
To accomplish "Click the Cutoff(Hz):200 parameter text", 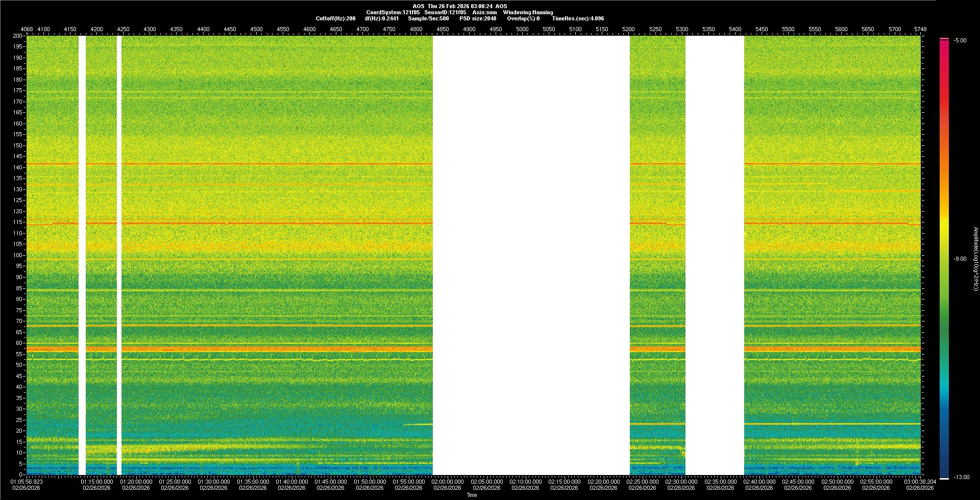I will (x=335, y=18).
